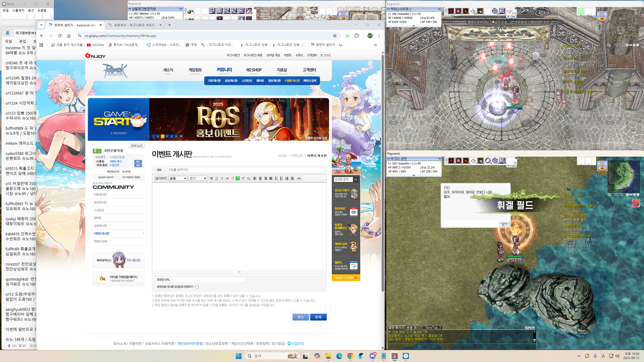Decrease indent in editor

(287, 178)
